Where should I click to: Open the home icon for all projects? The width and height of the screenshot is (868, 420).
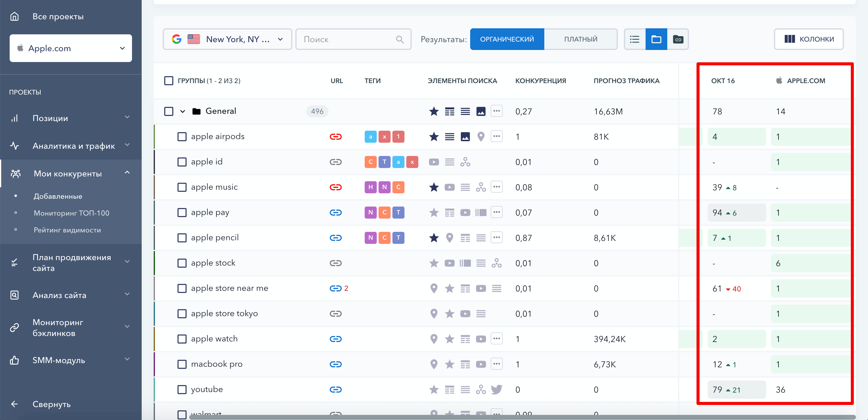point(14,16)
